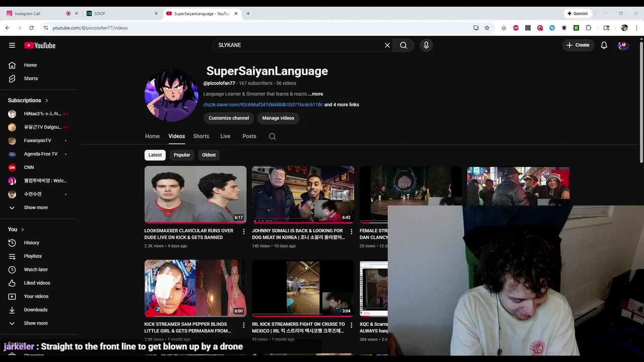Switch to the channel Posts tab

click(x=250, y=136)
